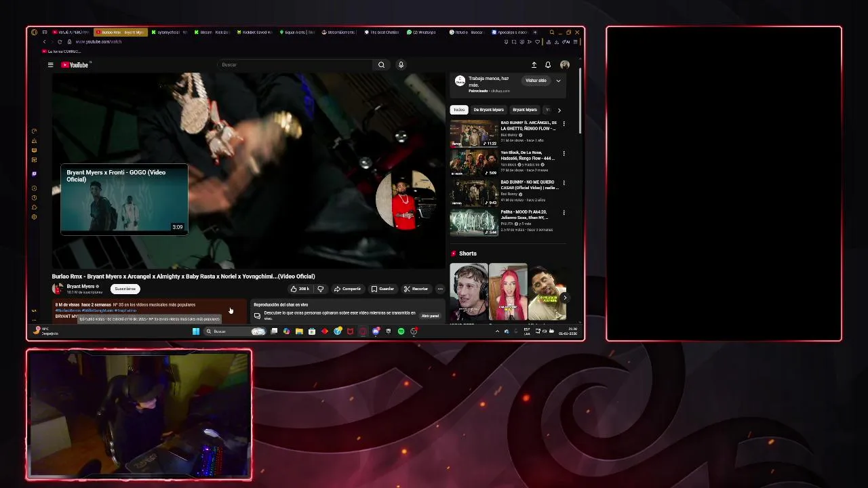The height and width of the screenshot is (488, 868).
Task: Click video title Burlao Rmx text
Action: coord(183,277)
